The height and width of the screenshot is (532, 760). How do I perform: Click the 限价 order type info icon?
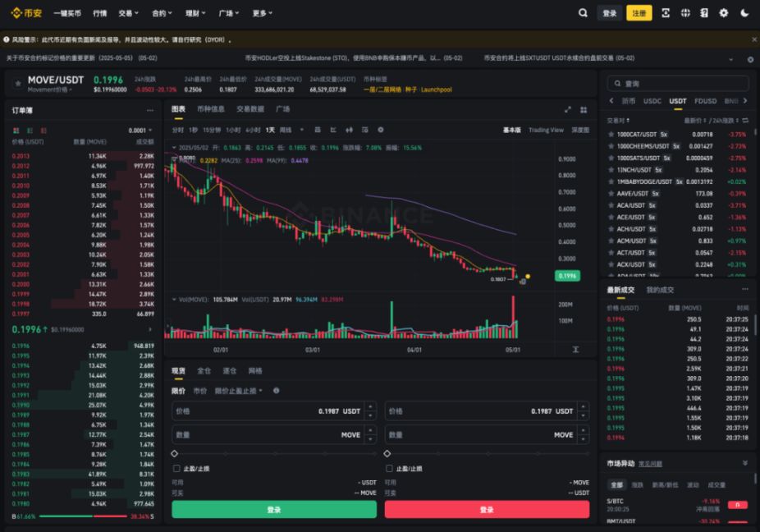point(276,391)
